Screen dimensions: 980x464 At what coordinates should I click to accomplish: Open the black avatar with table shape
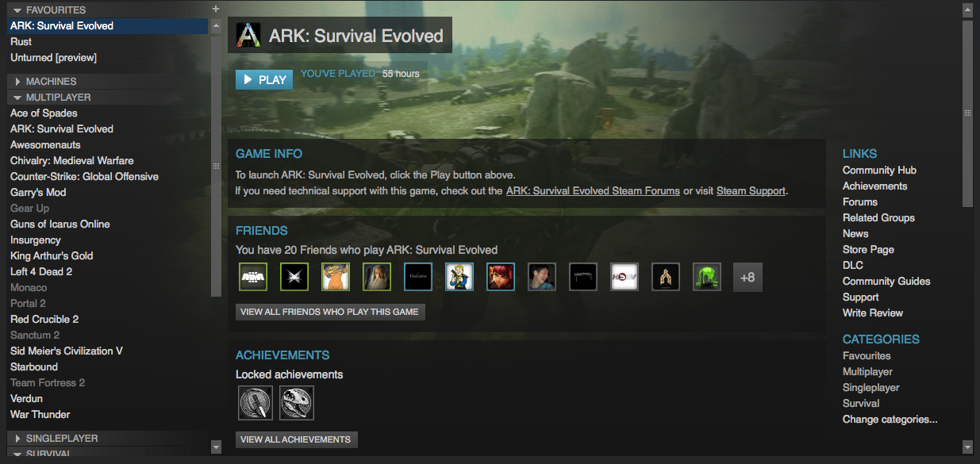pos(583,277)
